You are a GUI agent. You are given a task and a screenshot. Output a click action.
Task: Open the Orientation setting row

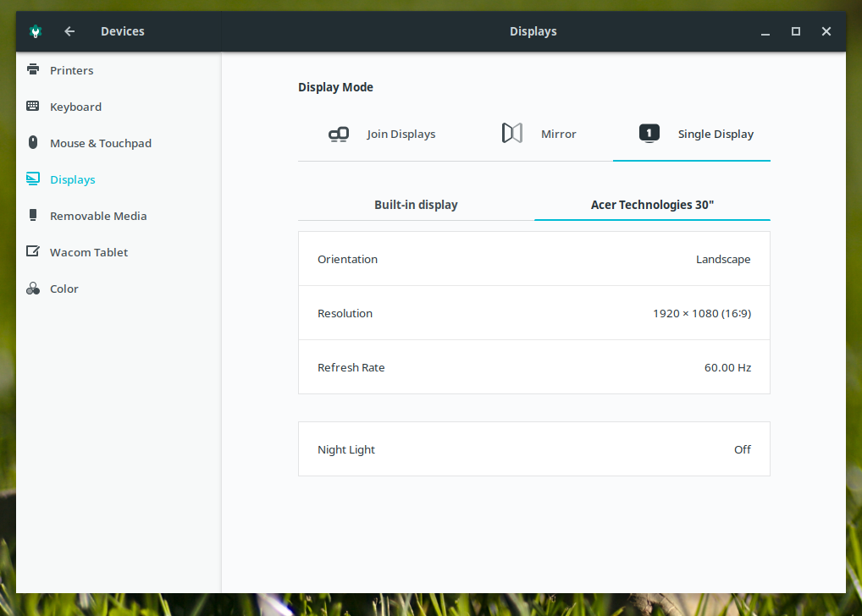pyautogui.click(x=533, y=259)
